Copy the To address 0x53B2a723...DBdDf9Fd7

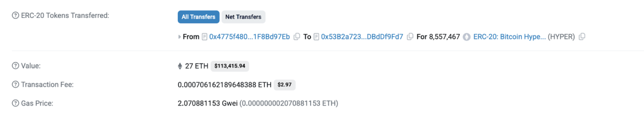[x=410, y=37]
